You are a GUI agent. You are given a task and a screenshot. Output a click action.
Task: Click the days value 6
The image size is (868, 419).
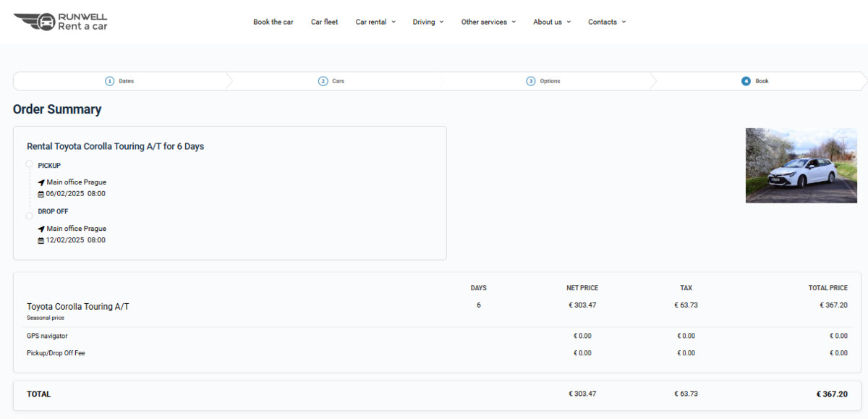(479, 305)
